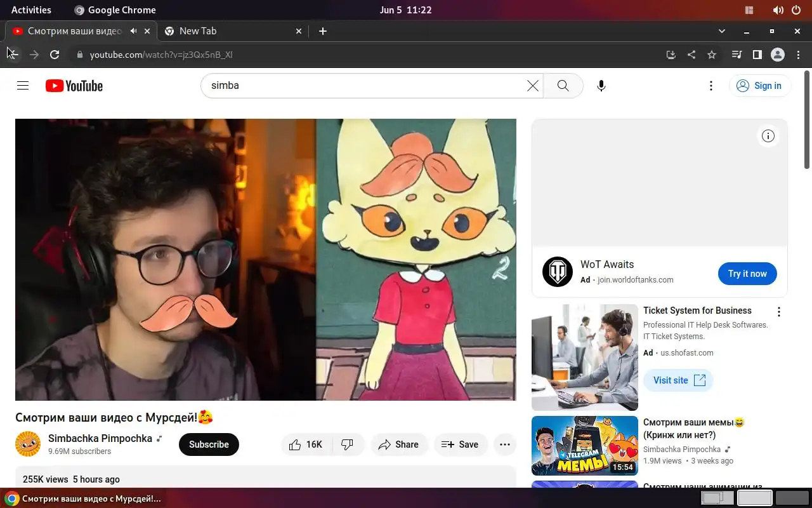This screenshot has width=812, height=508.
Task: Open Simbachka Pimpochka channel avatar
Action: point(28,444)
